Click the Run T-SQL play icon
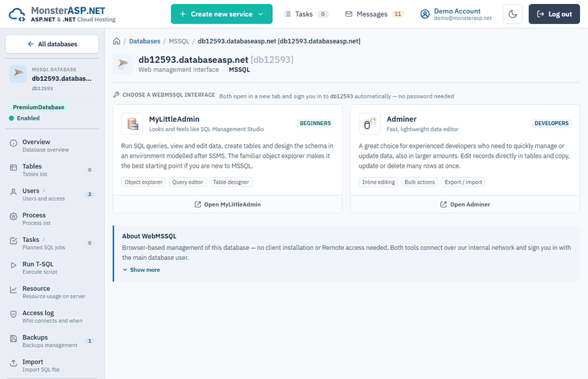 (13, 265)
